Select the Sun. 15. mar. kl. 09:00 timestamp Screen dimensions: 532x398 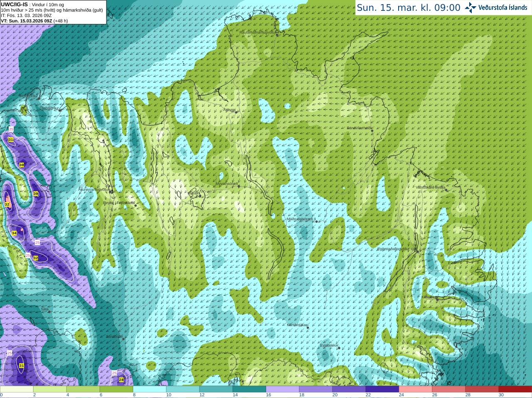pyautogui.click(x=409, y=7)
